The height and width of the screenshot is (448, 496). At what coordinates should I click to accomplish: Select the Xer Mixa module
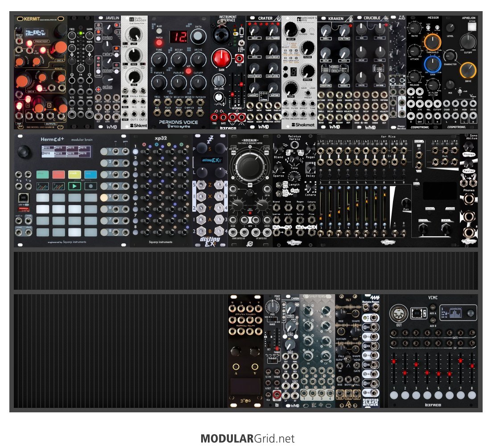[x=388, y=190]
